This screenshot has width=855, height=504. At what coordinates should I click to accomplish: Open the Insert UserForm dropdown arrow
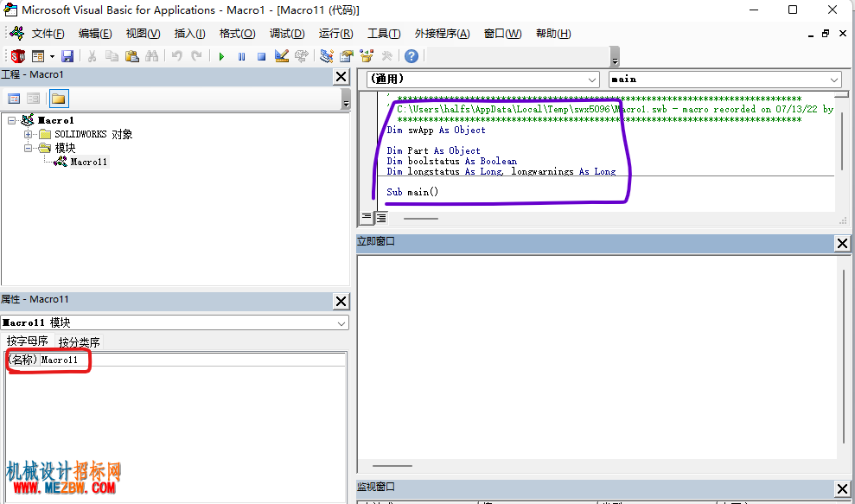[x=52, y=55]
